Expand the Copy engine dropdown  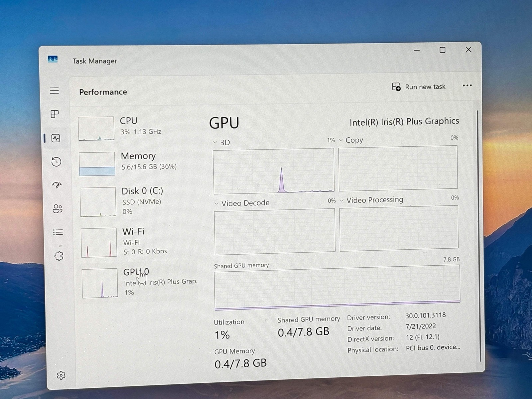click(340, 140)
